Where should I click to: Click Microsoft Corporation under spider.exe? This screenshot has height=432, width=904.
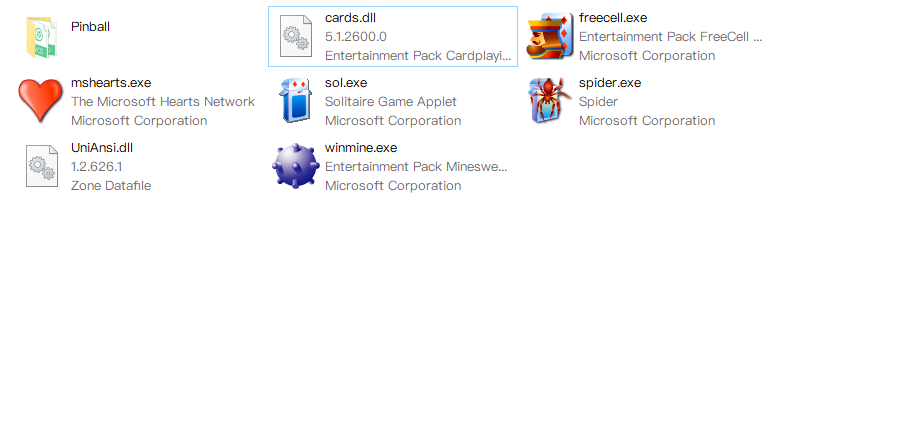pos(647,121)
